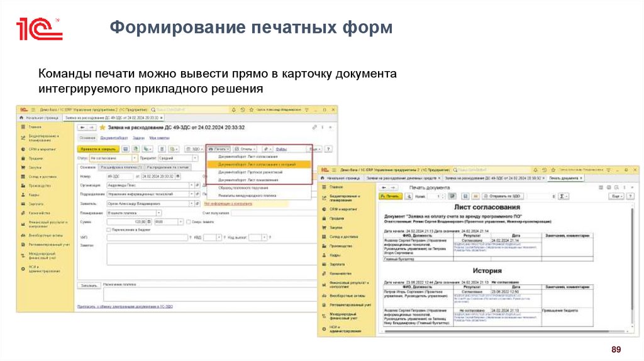Follow the Пригласить к обмену электронными документами link
644x361 pixels.
point(125,307)
